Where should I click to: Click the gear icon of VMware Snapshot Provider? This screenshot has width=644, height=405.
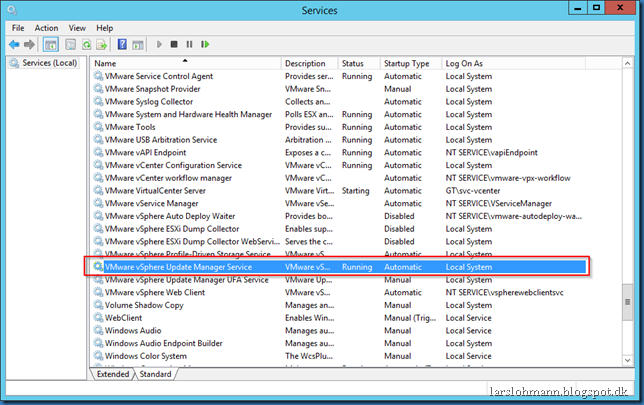98,89
